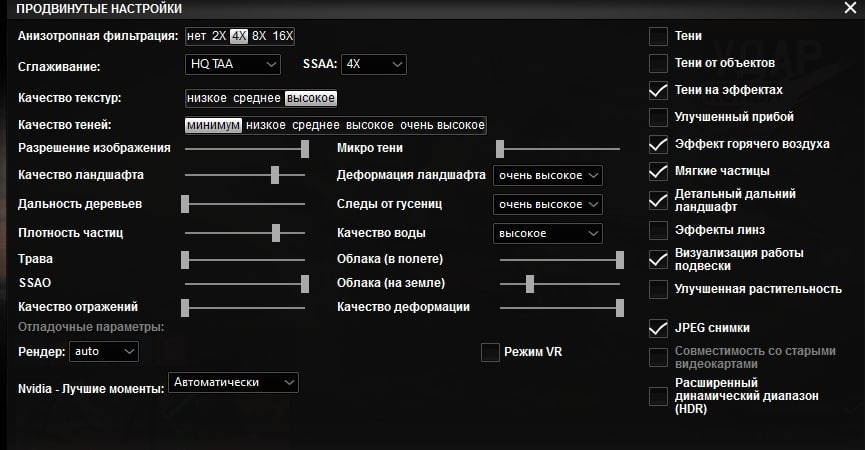The image size is (865, 450).
Task: Click the Качество теней label
Action: [x=65, y=125]
